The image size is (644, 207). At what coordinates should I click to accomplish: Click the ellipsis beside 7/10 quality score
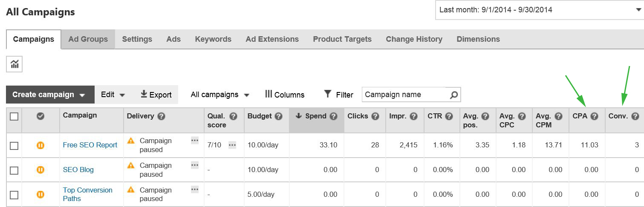point(232,145)
